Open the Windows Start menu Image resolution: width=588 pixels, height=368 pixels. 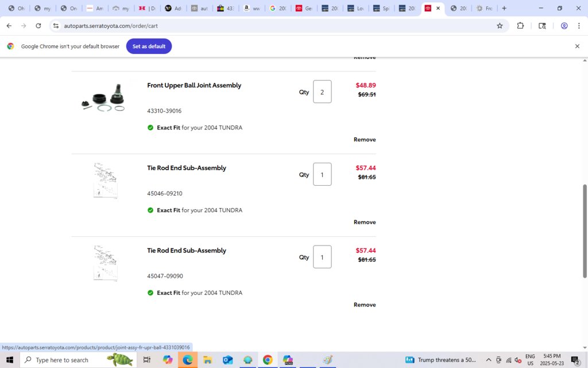pos(10,360)
